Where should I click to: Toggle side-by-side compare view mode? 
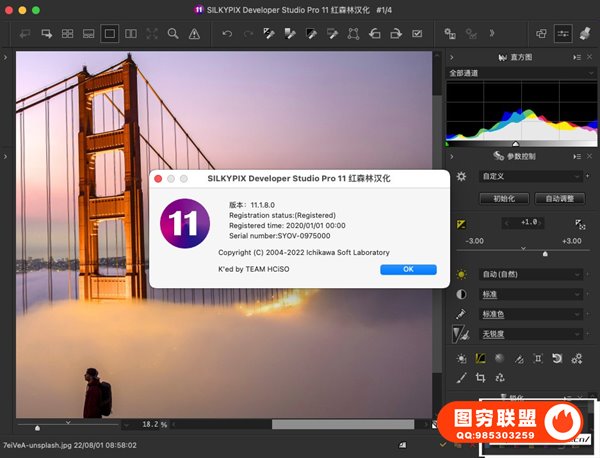click(x=131, y=33)
